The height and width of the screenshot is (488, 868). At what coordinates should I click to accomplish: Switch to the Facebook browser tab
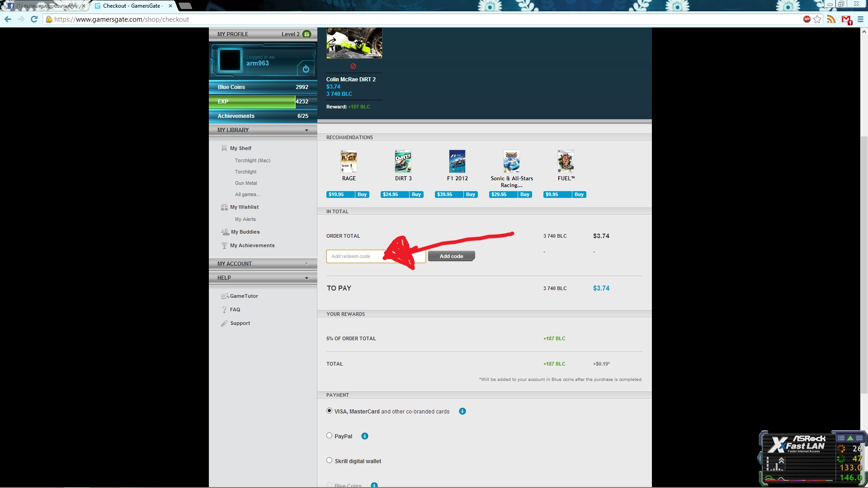(45, 6)
